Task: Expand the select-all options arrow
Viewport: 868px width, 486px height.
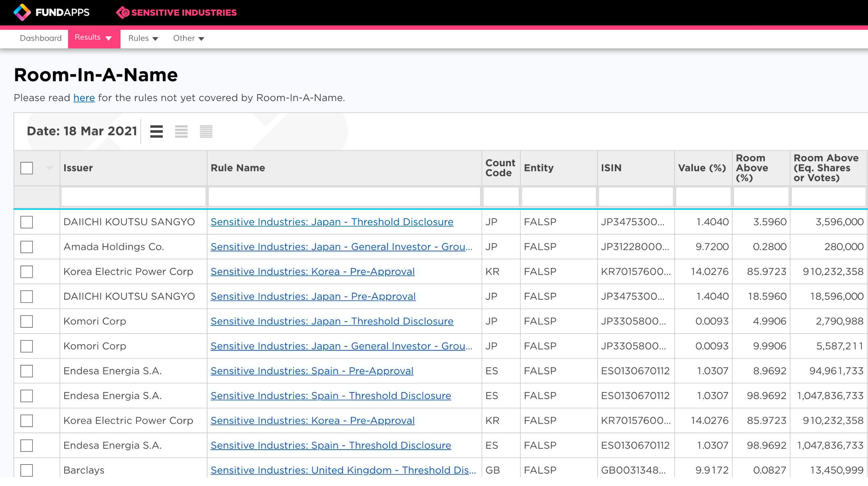Action: click(50, 168)
